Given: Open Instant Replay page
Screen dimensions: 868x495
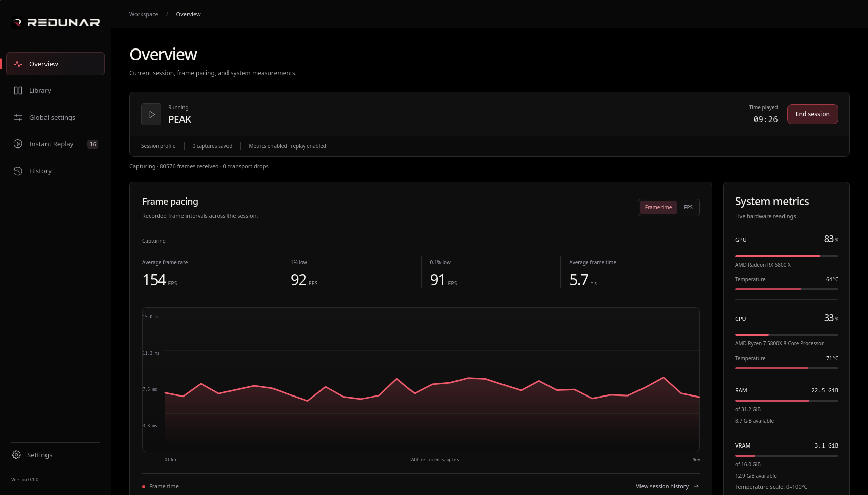Looking at the screenshot, I should click(x=55, y=144).
